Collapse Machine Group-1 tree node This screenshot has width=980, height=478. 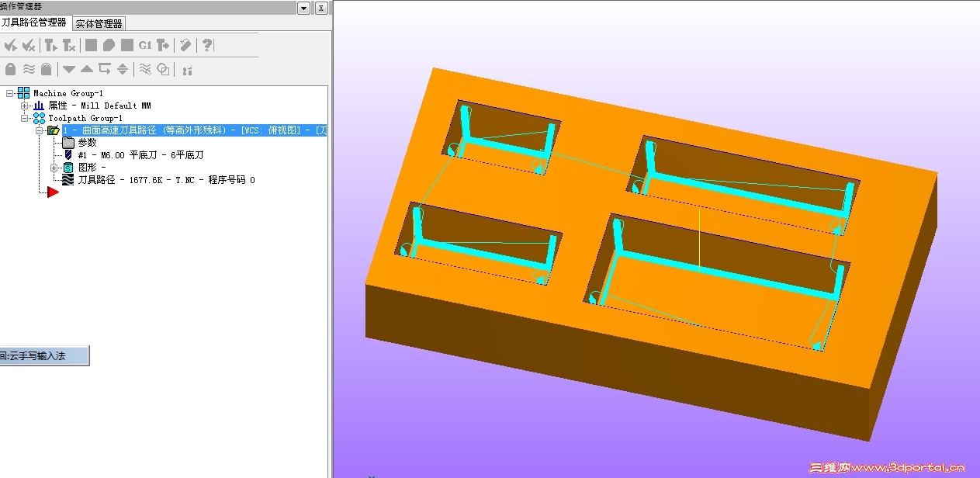coord(10,93)
